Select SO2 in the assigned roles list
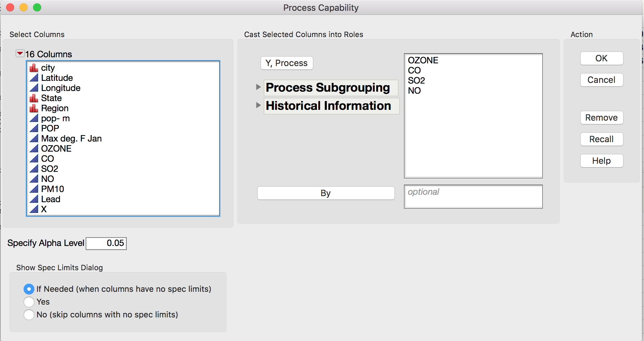Screen dimensions: 644x341 tap(416, 81)
